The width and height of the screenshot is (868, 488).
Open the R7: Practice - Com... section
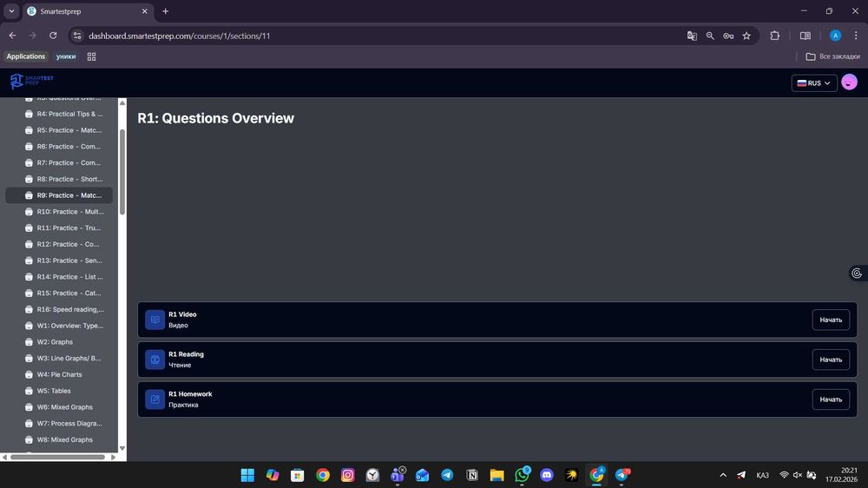tap(59, 163)
